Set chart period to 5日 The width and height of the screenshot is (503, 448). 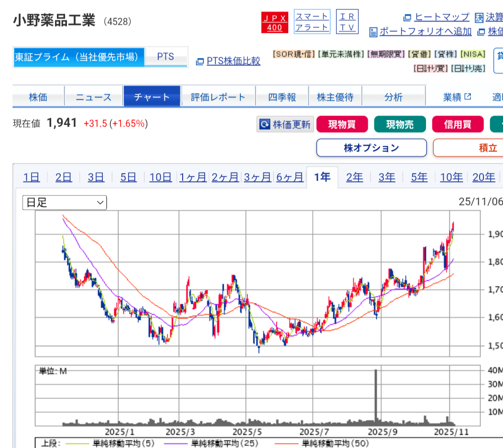(x=128, y=177)
